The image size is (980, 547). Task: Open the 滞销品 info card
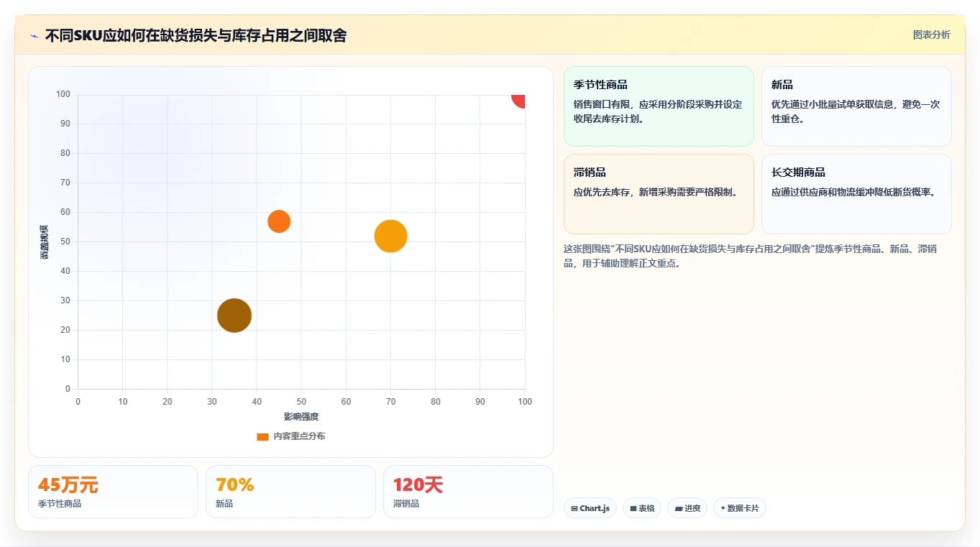pyautogui.click(x=659, y=194)
